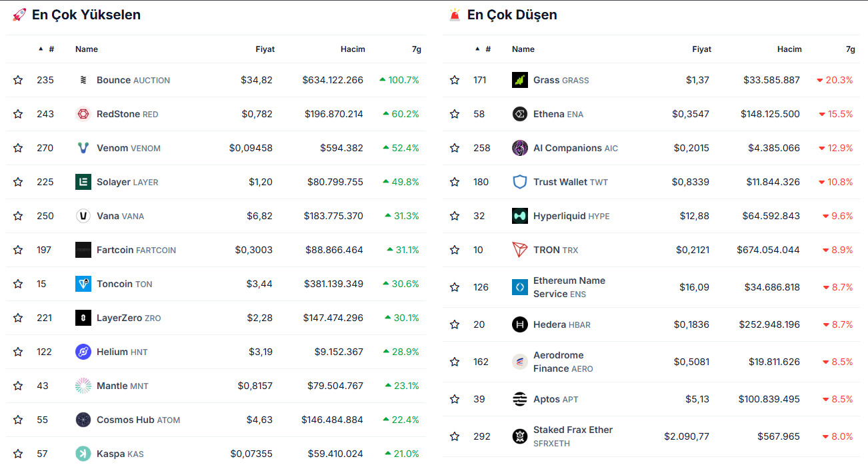Viewport: 868px width, 465px height.
Task: Toggle the star beside Ethena ENA
Action: (455, 114)
